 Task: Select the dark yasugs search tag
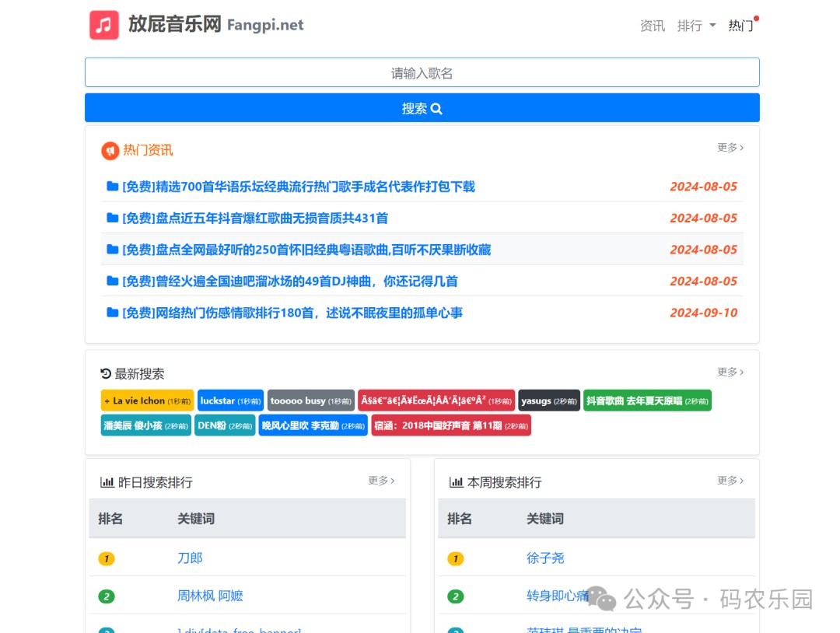pyautogui.click(x=549, y=400)
